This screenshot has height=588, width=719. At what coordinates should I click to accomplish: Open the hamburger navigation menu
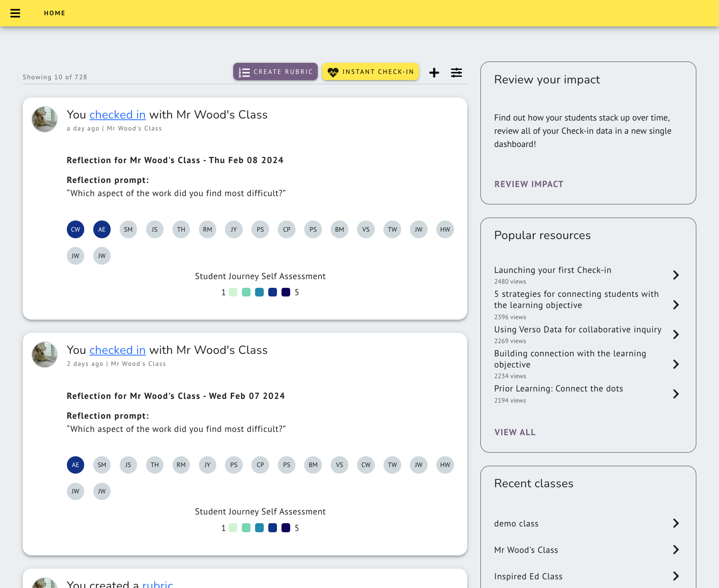15,13
